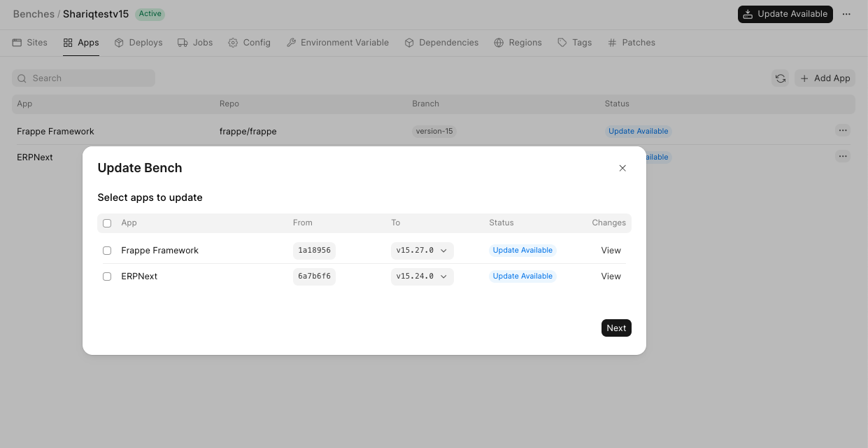This screenshot has width=868, height=448.
Task: Click the frappe/frappe repo text
Action: click(x=248, y=131)
